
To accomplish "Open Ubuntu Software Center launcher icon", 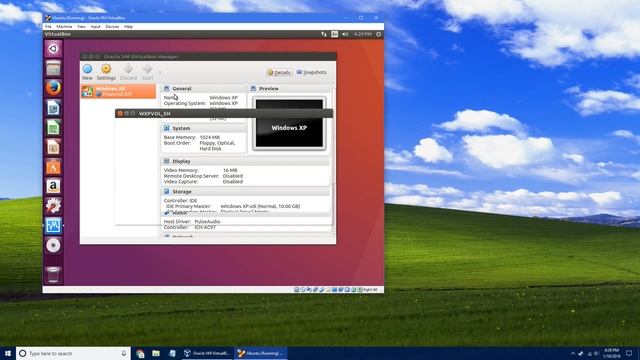I will point(53,167).
